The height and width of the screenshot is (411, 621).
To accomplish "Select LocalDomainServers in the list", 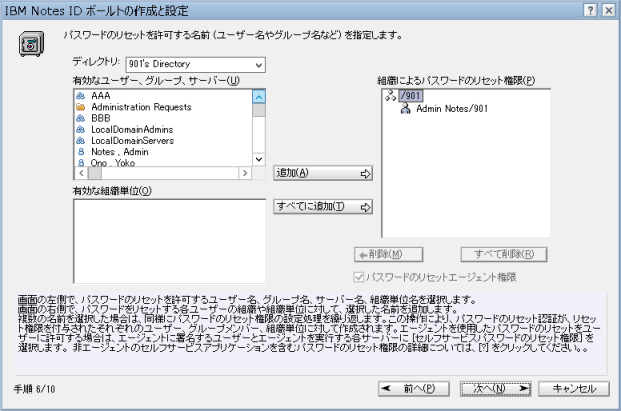I will tap(133, 141).
